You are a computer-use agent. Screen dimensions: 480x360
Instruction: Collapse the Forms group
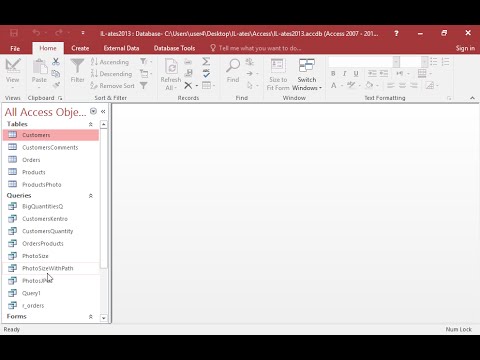(x=91, y=317)
